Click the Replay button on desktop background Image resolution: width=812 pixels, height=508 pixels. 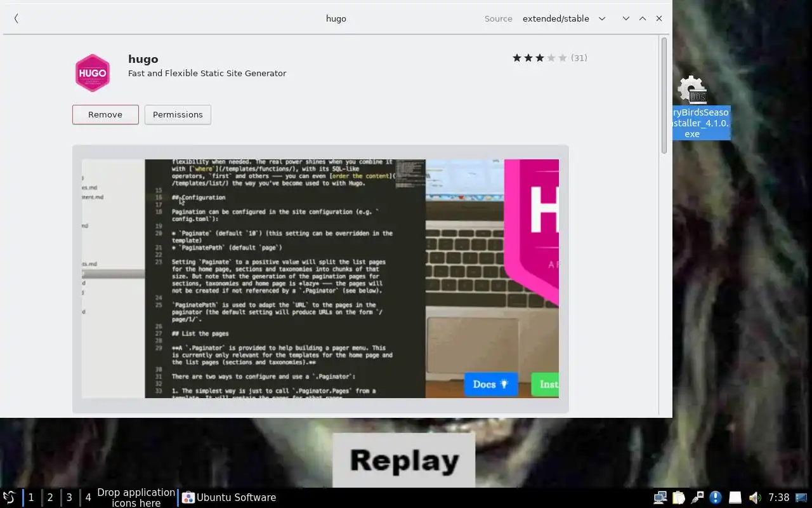404,460
